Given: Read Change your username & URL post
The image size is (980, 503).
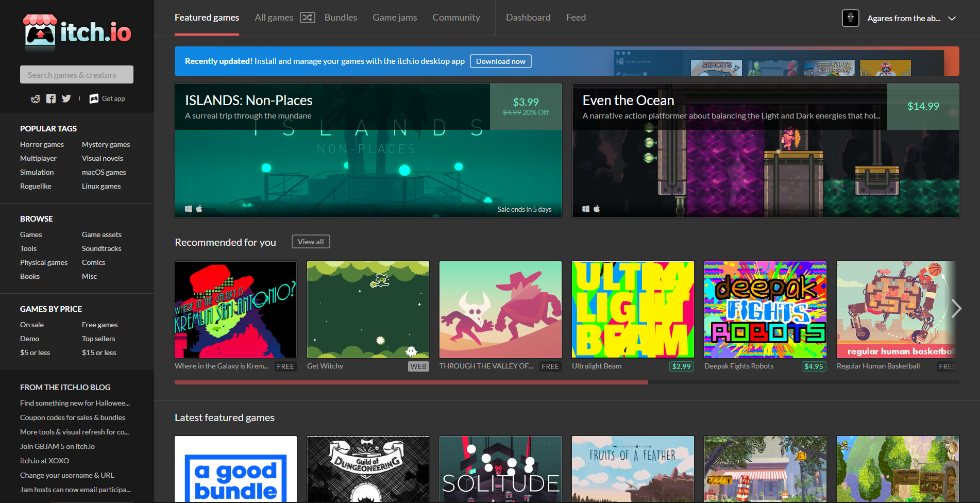Looking at the screenshot, I should tap(67, 475).
